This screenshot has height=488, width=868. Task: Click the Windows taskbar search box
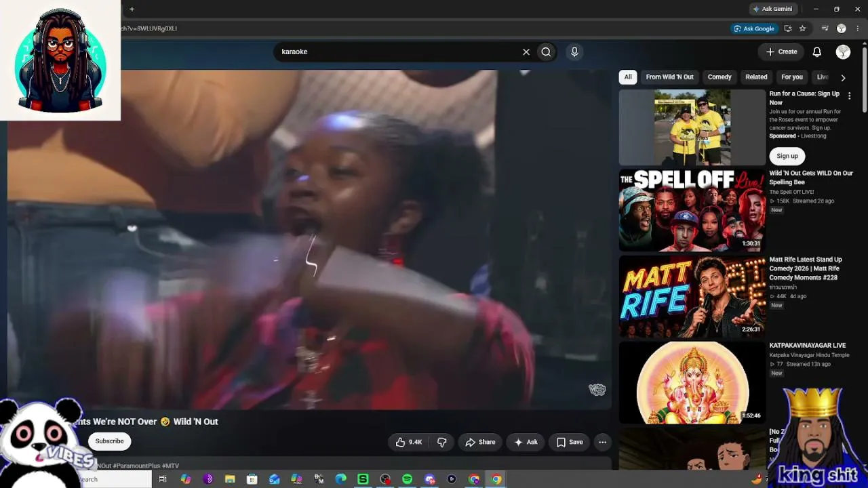point(114,479)
